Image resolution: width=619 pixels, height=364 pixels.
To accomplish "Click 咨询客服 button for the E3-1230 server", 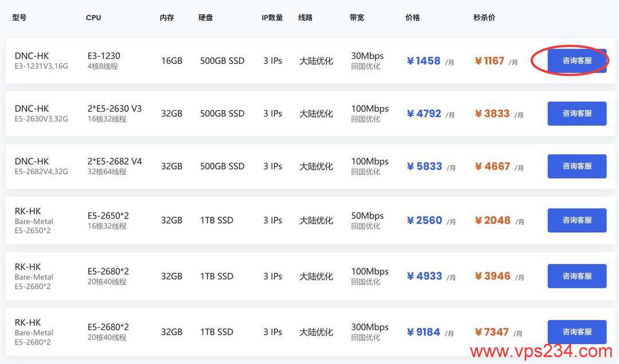I will [x=577, y=61].
